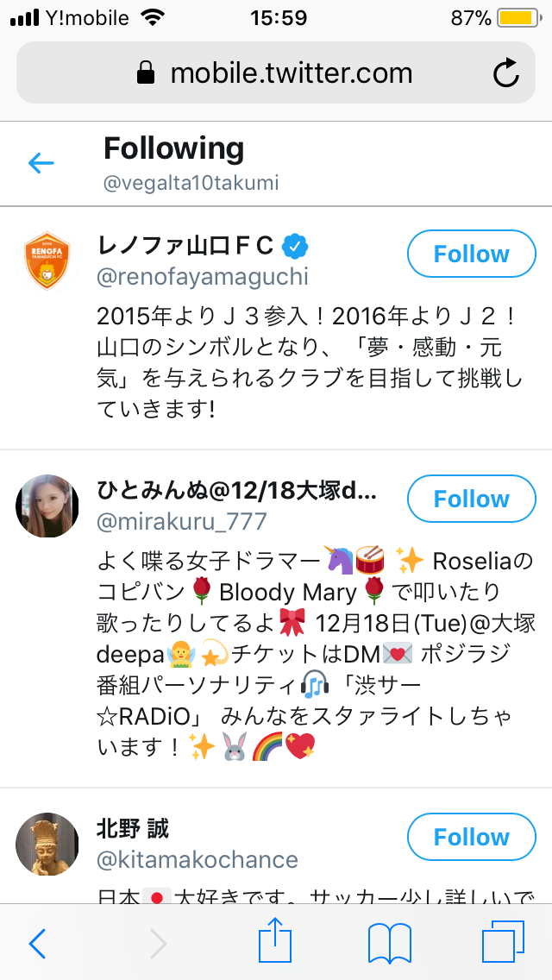Screen dimensions: 552x980
Task: Open the Safari tabs overview icon
Action: point(503,943)
